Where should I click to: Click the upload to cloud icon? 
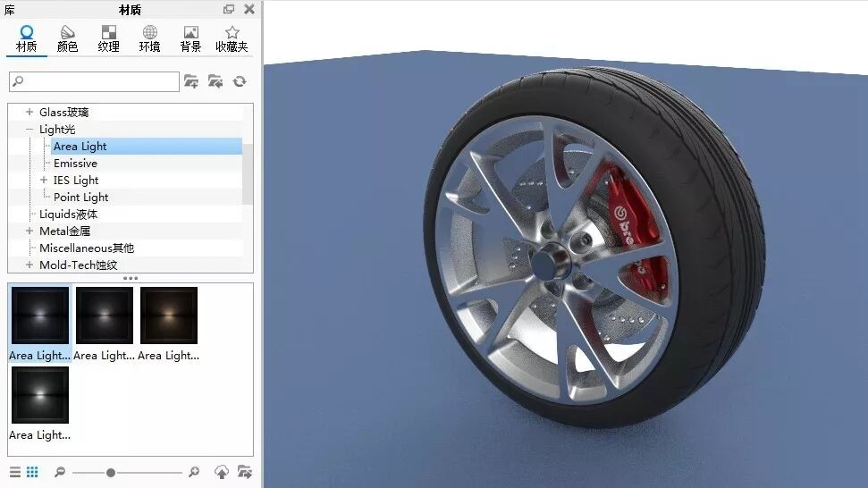coord(222,472)
